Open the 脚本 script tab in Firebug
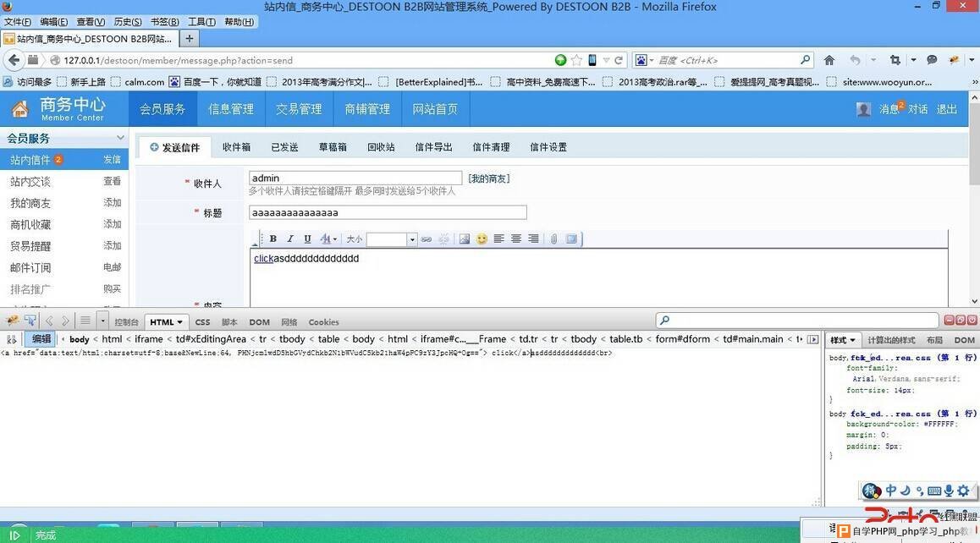This screenshot has height=543, width=980. coord(229,321)
